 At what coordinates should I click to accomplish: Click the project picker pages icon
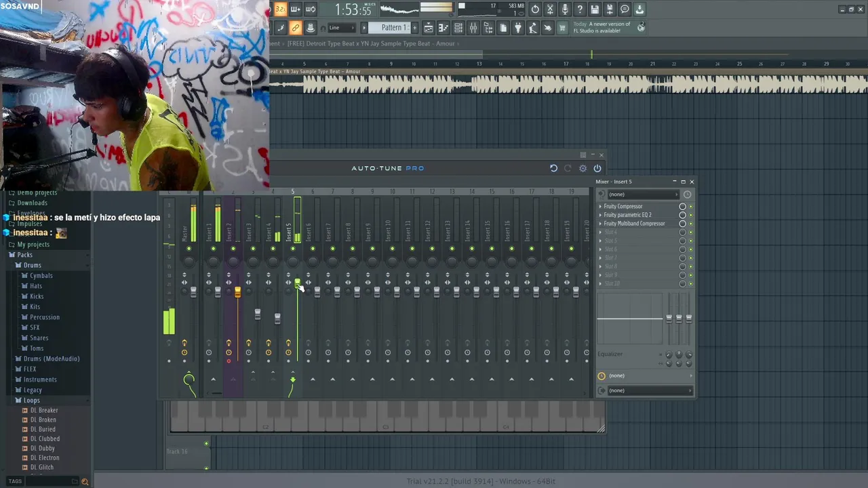[503, 28]
